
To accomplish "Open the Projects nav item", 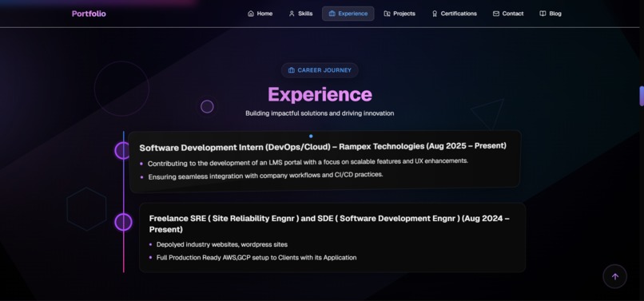I will (x=400, y=14).
